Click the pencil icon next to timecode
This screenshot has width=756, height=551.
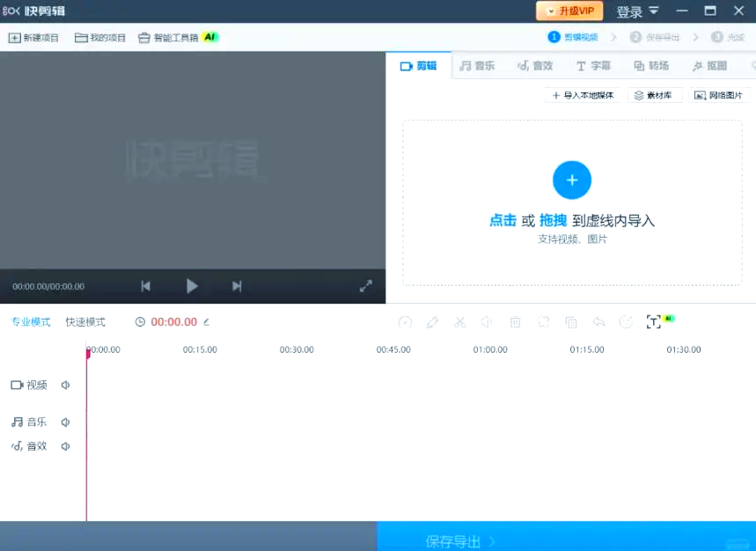click(206, 322)
